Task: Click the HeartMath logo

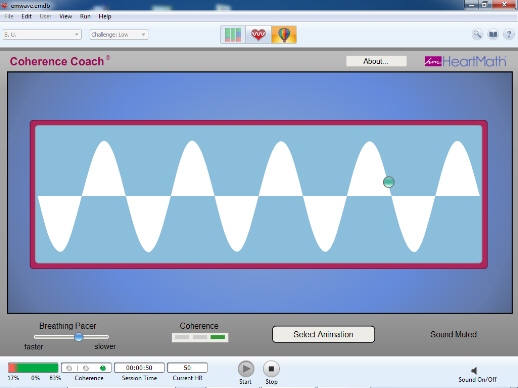Action: pyautogui.click(x=465, y=61)
